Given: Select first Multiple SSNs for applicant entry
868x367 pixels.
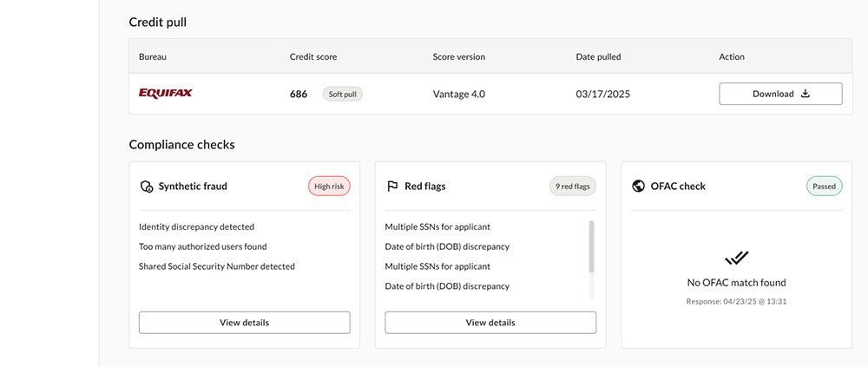Looking at the screenshot, I should (437, 226).
